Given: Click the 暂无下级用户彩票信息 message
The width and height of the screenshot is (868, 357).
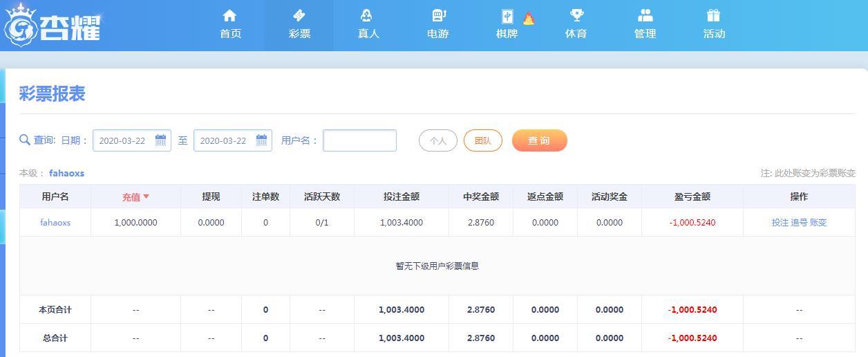Looking at the screenshot, I should [437, 266].
